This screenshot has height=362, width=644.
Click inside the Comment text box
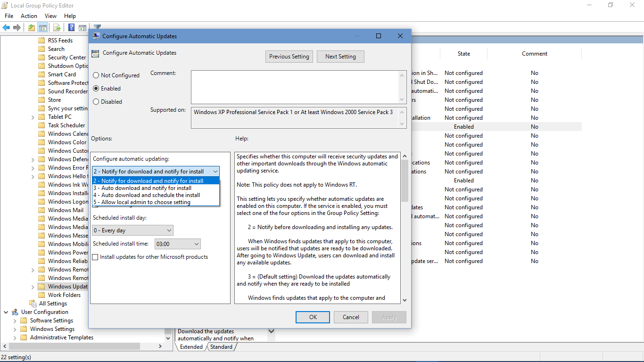click(x=295, y=87)
